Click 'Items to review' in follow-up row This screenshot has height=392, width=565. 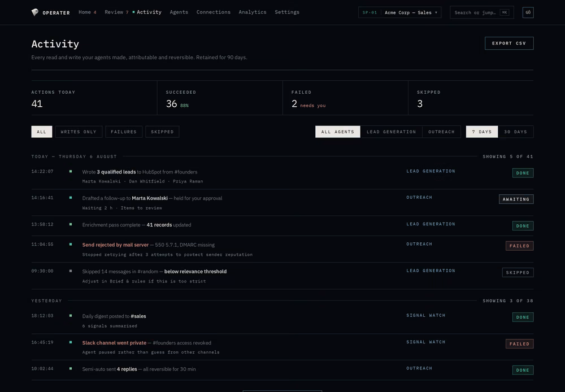[141, 208]
